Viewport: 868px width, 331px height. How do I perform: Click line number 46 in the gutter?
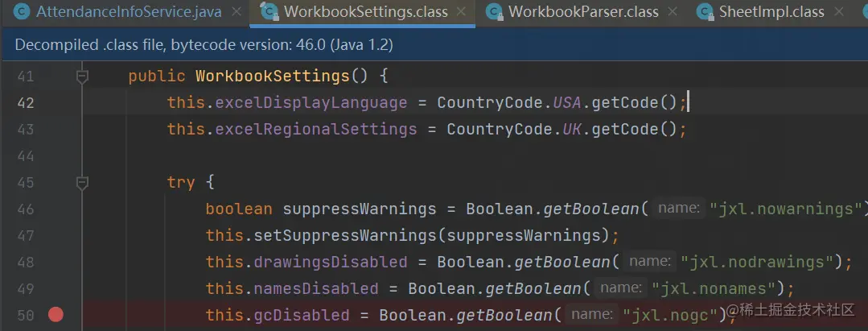point(26,209)
